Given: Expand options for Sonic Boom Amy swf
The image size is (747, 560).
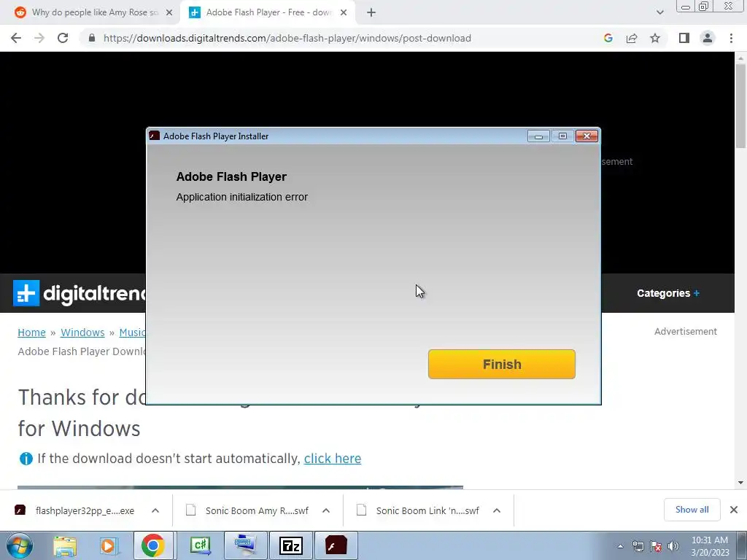Looking at the screenshot, I should tap(326, 510).
